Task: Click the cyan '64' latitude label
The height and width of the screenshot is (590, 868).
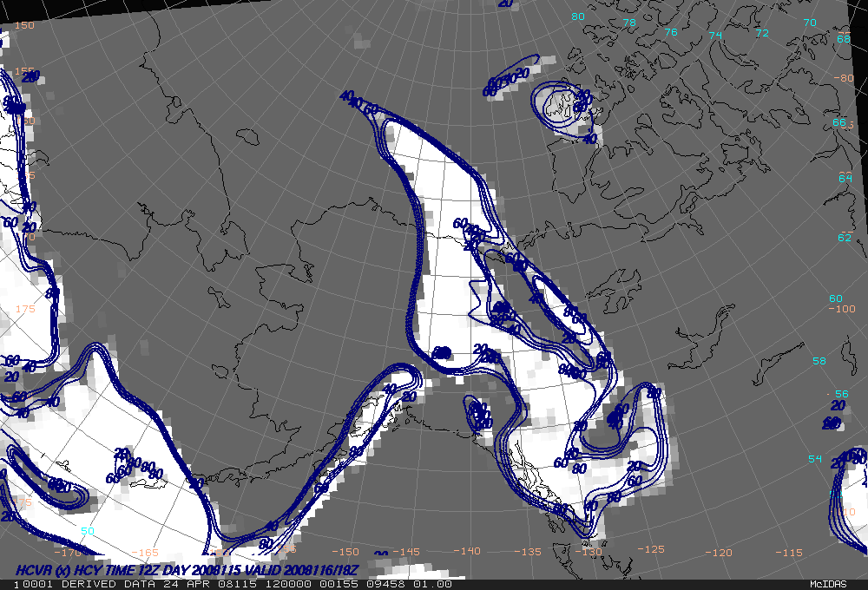Action: (x=845, y=178)
